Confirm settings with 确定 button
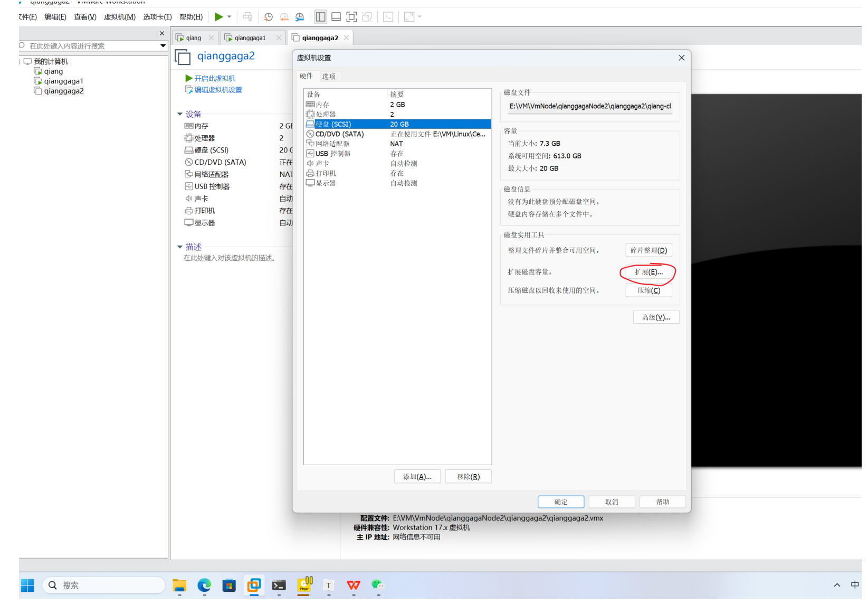 pyautogui.click(x=561, y=502)
